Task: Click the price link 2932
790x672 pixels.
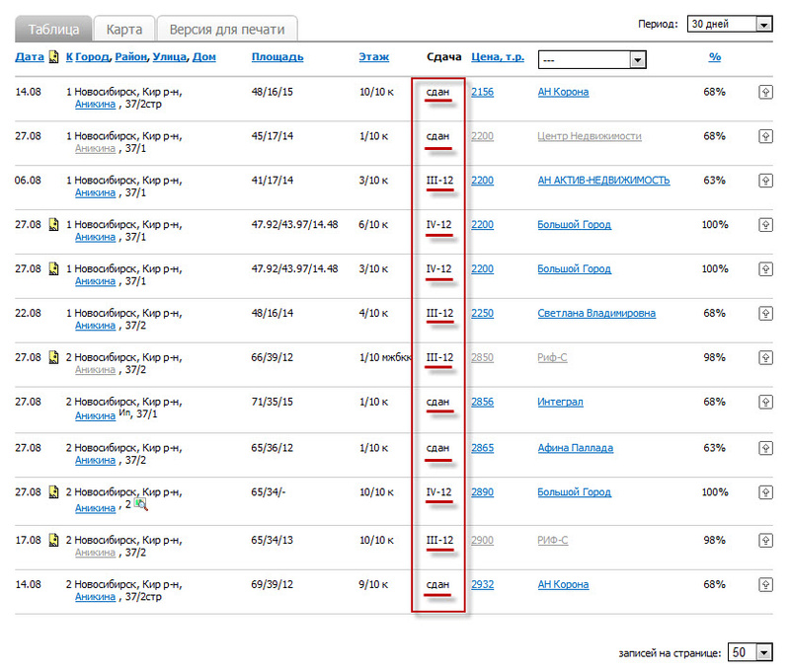Action: click(482, 585)
